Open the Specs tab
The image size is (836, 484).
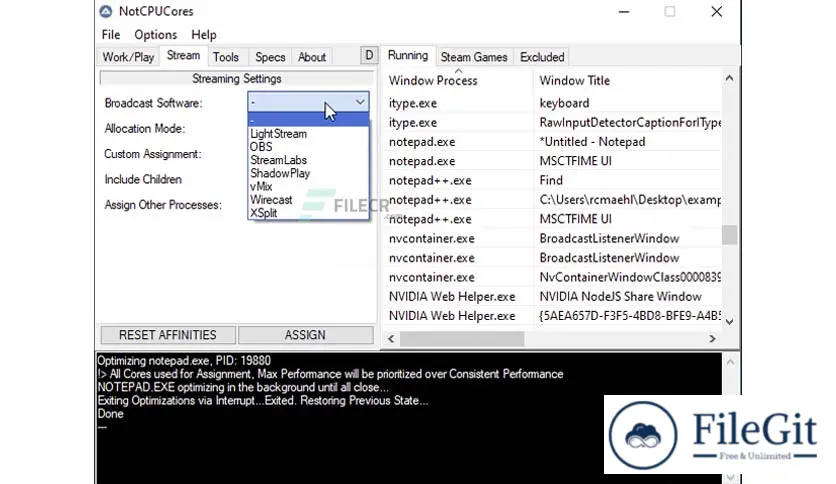[x=270, y=57]
